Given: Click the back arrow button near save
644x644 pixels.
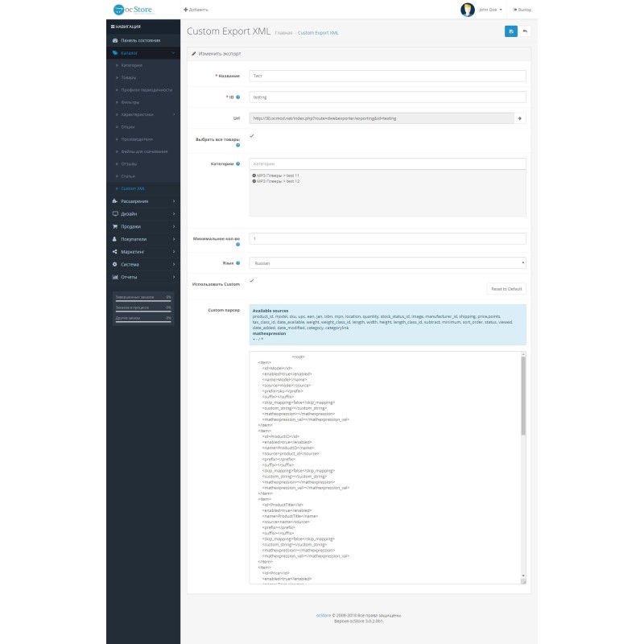Looking at the screenshot, I should pos(525,31).
